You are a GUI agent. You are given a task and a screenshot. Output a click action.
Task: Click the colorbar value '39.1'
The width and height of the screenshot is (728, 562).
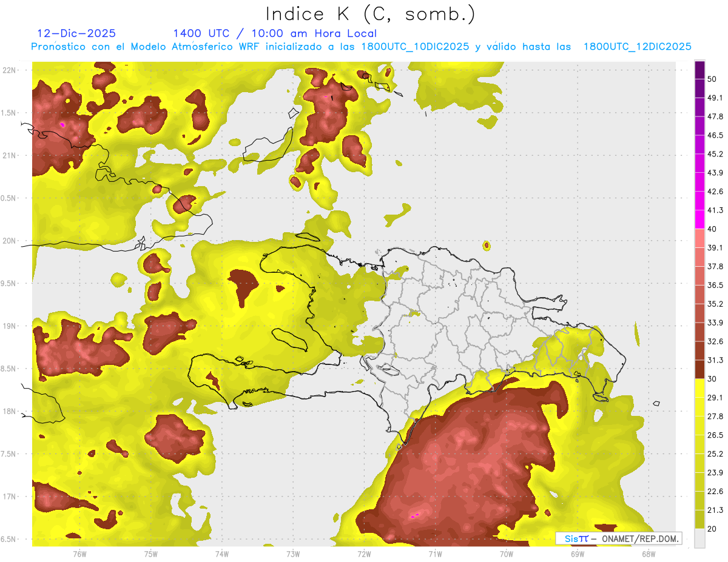coord(715,247)
